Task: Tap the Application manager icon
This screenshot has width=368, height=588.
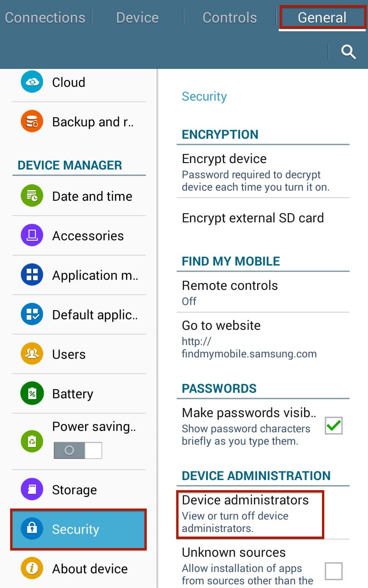Action: [x=32, y=275]
